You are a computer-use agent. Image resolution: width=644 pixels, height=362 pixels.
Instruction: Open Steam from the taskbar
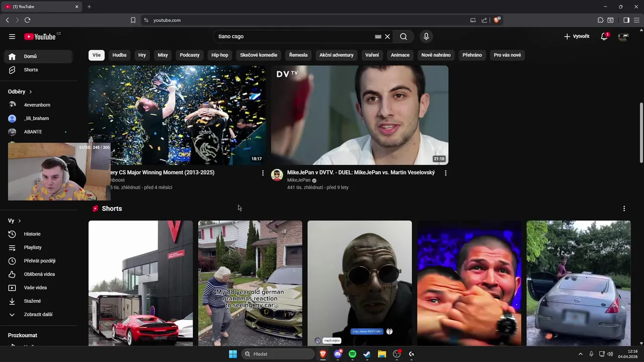[367, 354]
